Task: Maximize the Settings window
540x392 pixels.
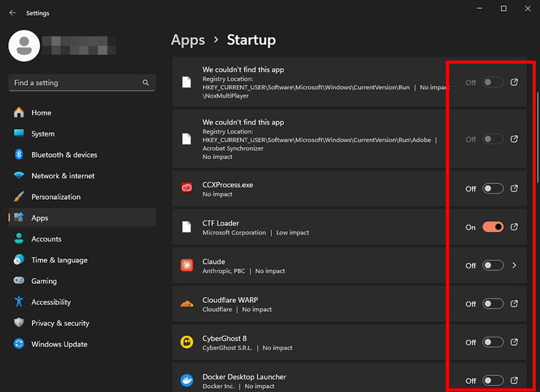Action: click(504, 8)
